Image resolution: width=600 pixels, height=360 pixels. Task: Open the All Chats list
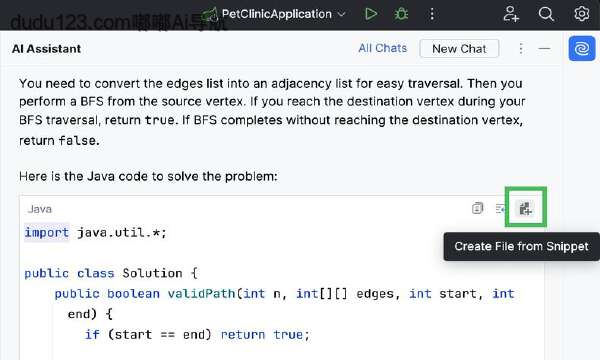[x=382, y=48]
